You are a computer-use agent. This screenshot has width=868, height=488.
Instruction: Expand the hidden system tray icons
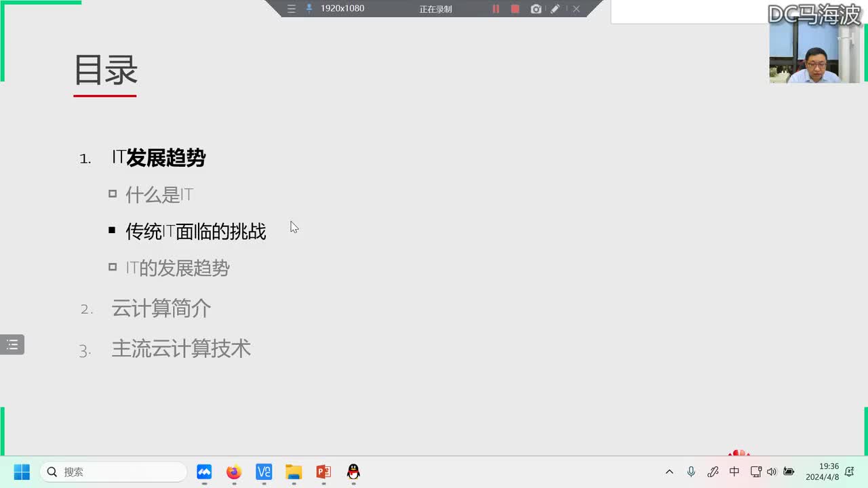click(669, 472)
